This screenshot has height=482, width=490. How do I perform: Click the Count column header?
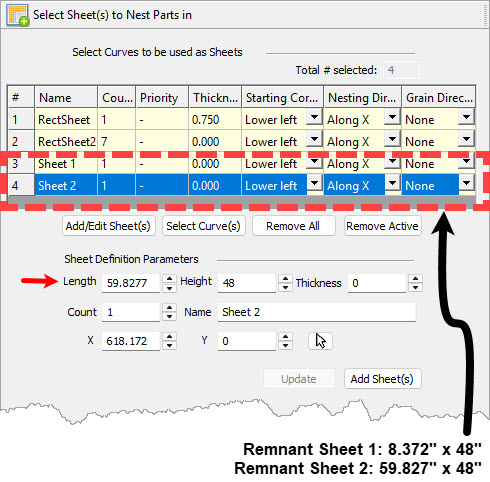point(117,97)
